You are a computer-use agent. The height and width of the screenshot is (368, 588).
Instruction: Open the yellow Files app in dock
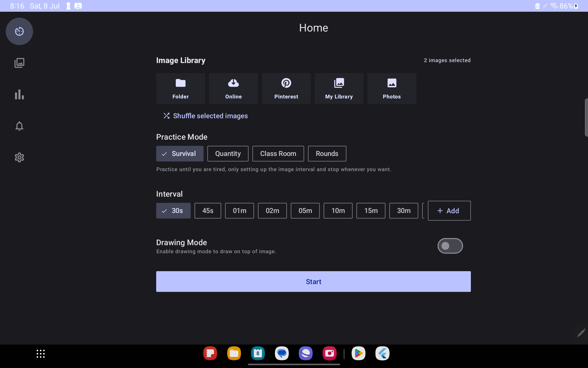(234, 354)
